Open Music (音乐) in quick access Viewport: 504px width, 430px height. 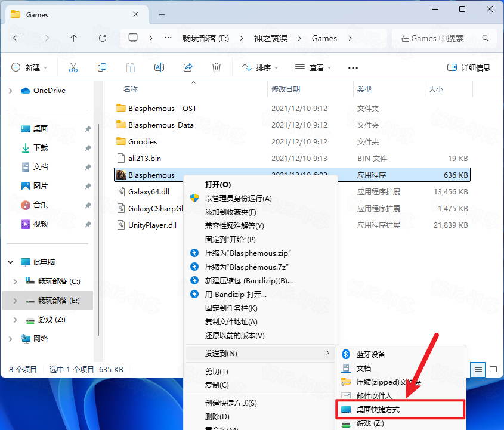click(x=40, y=205)
